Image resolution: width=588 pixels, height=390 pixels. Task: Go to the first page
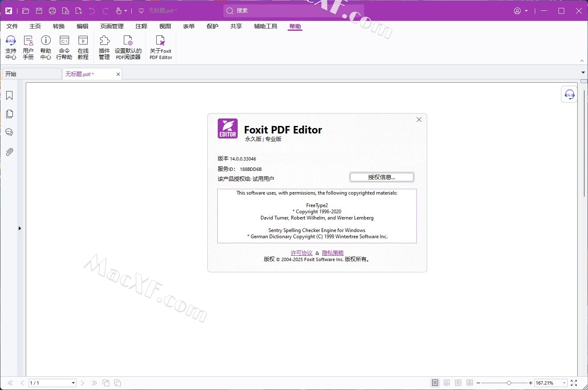pos(10,383)
